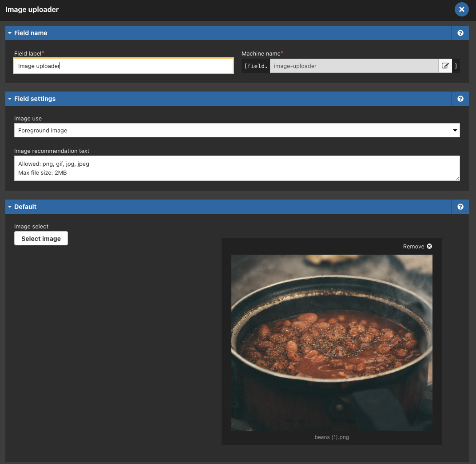This screenshot has height=464, width=476.
Task: Click the Machine name label
Action: click(261, 53)
